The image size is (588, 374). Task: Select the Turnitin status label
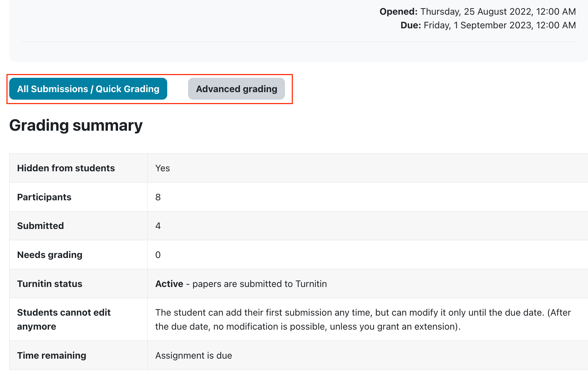49,284
